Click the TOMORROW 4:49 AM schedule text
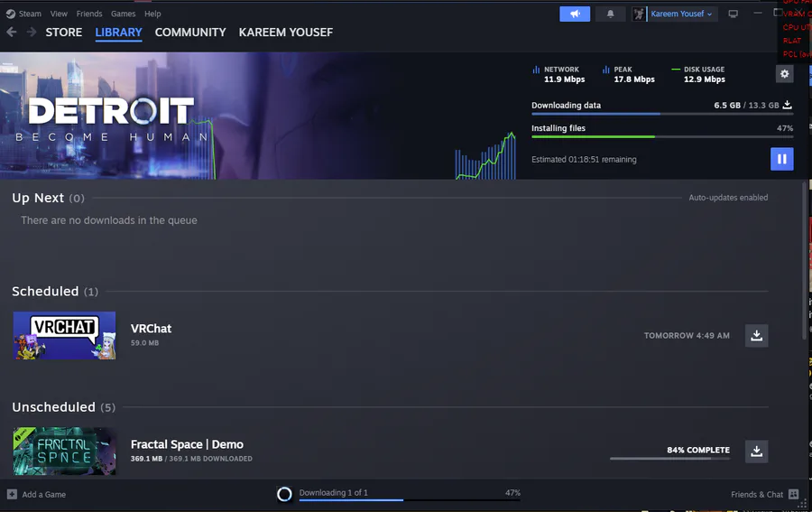The image size is (812, 512). click(x=687, y=336)
